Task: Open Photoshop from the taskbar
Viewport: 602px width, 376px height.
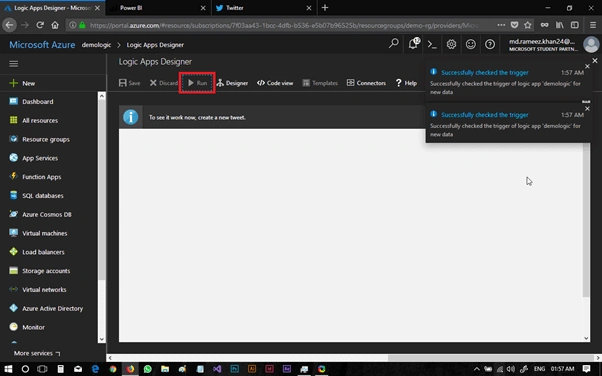Action: pyautogui.click(x=234, y=369)
